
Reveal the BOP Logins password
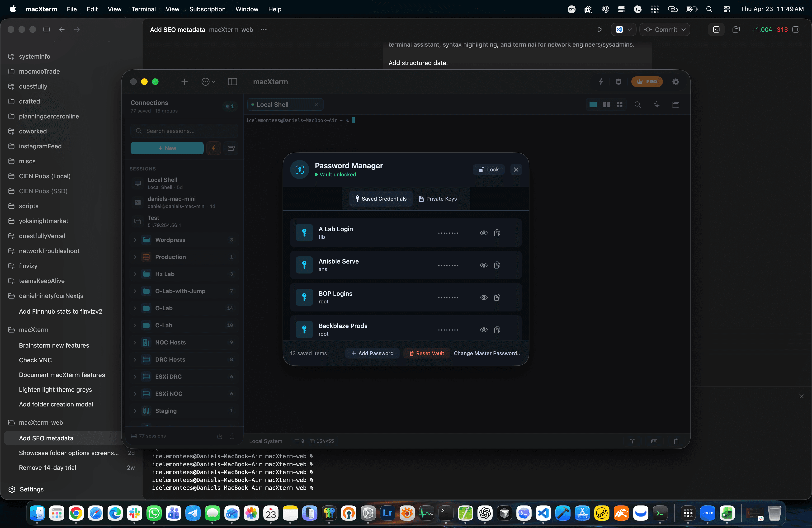coord(483,297)
